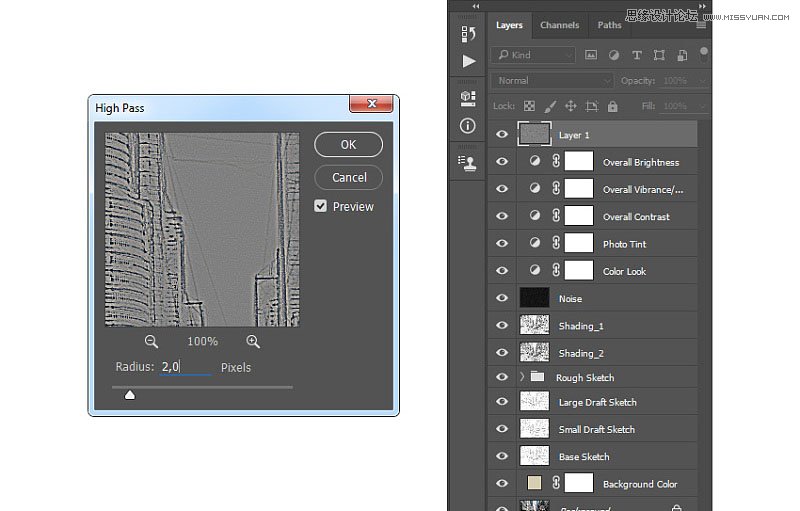Click Overall Brightness adjustment icon
The width and height of the screenshot is (800, 511).
(535, 161)
